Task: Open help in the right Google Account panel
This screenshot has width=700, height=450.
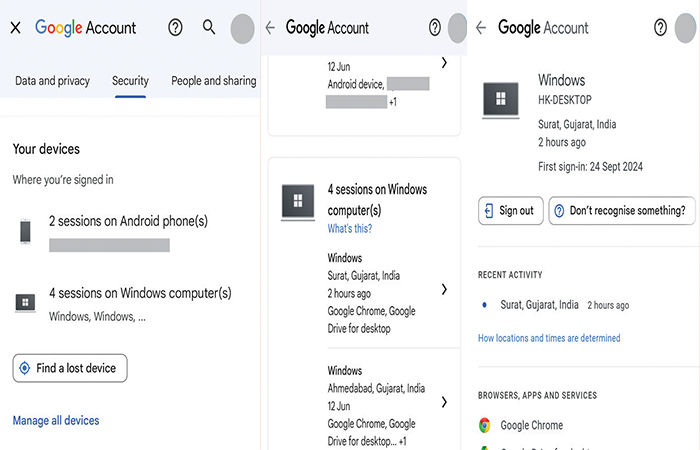Action: [660, 28]
